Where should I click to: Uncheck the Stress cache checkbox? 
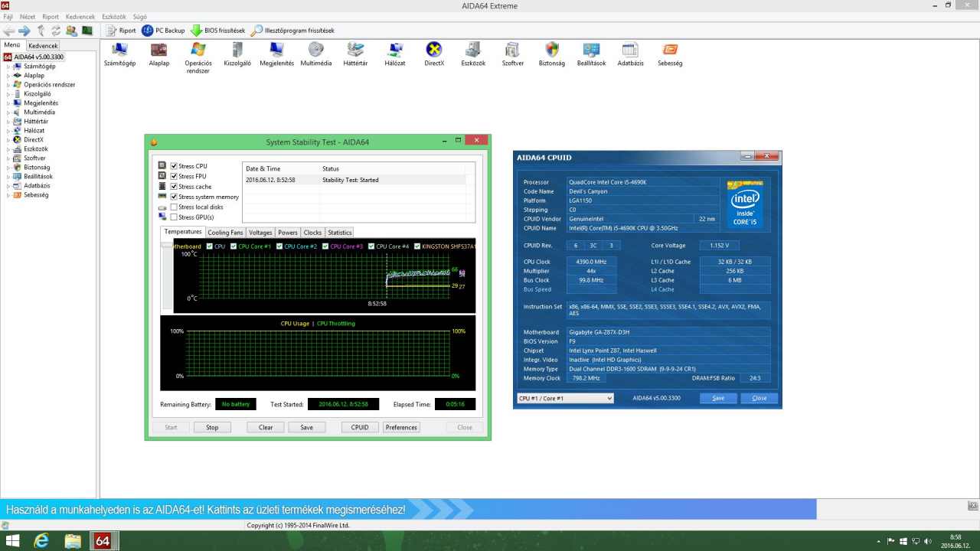click(x=175, y=187)
